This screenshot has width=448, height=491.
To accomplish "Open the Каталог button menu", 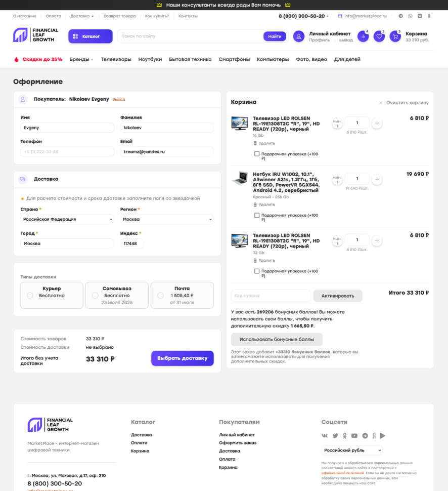I will click(x=91, y=36).
